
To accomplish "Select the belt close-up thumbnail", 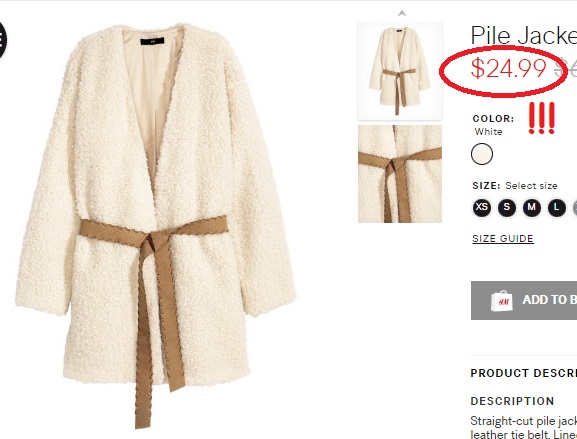I will [x=400, y=174].
